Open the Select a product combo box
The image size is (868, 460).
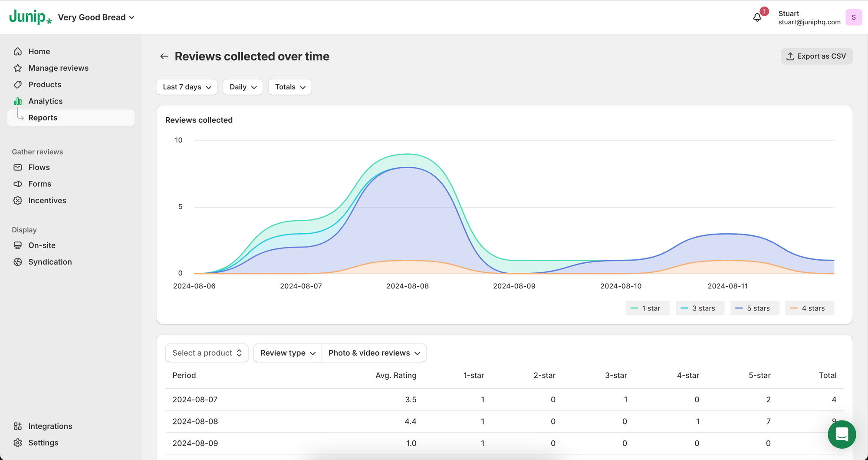click(207, 353)
